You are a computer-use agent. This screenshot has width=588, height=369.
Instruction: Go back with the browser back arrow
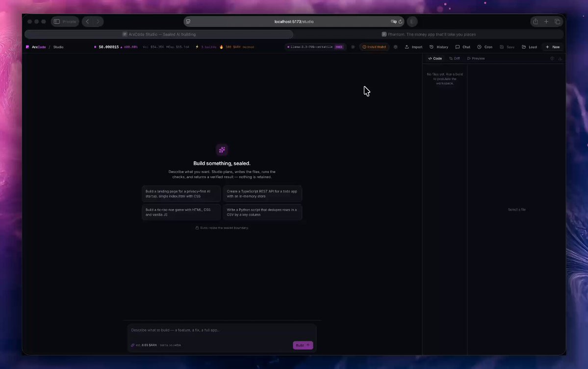tap(87, 22)
